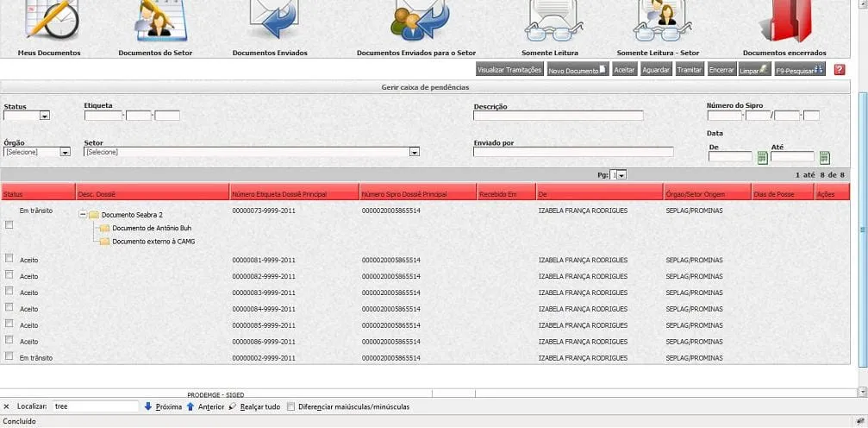Click the Limpar button
868x428 pixels.
tap(754, 70)
